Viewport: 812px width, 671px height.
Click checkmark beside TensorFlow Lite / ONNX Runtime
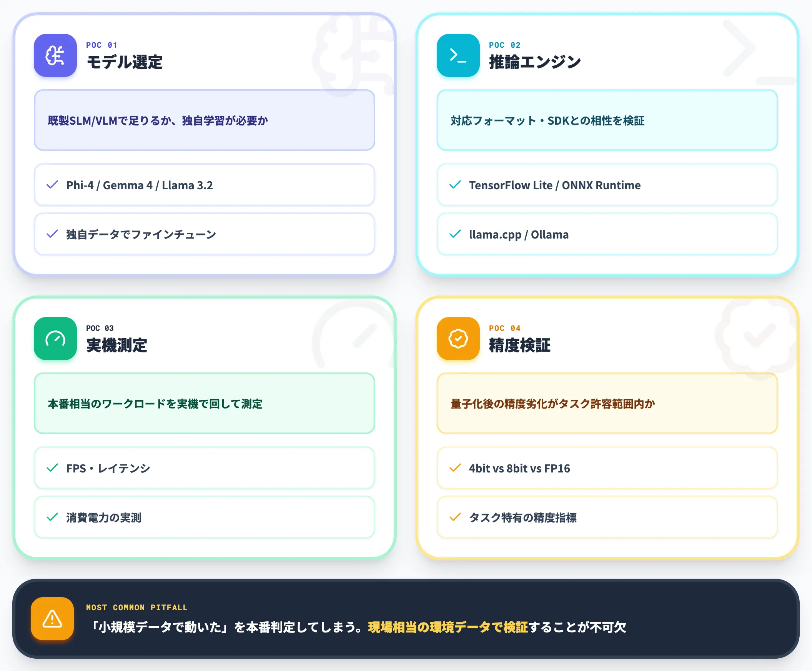tap(455, 185)
